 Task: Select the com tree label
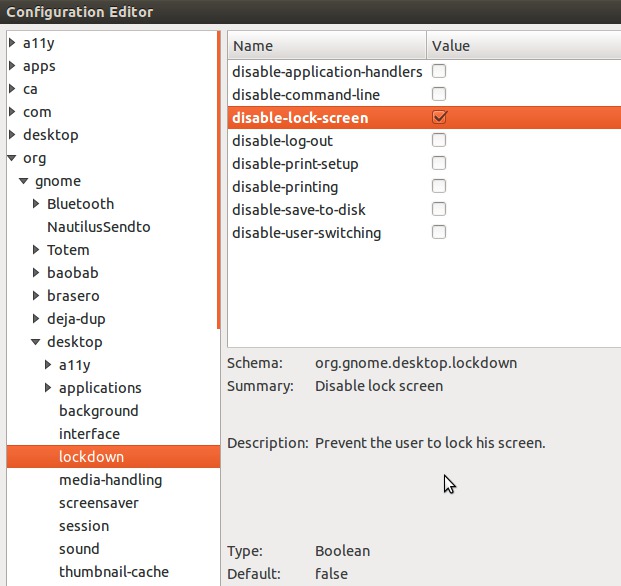(x=37, y=112)
